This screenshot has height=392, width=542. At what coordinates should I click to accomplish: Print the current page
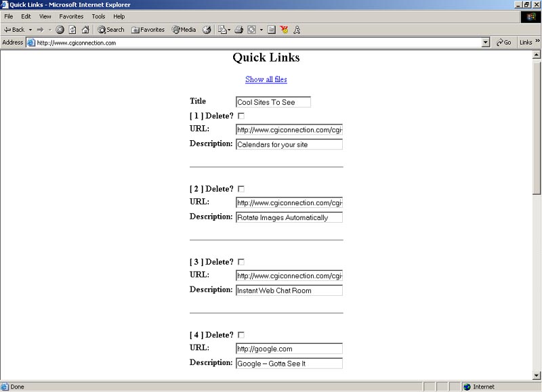[x=239, y=30]
